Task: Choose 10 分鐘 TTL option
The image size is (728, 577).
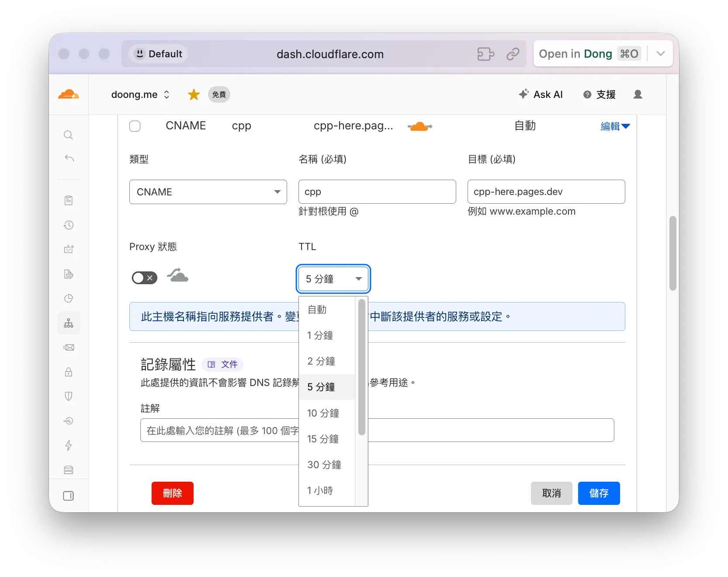Action: pyautogui.click(x=327, y=413)
